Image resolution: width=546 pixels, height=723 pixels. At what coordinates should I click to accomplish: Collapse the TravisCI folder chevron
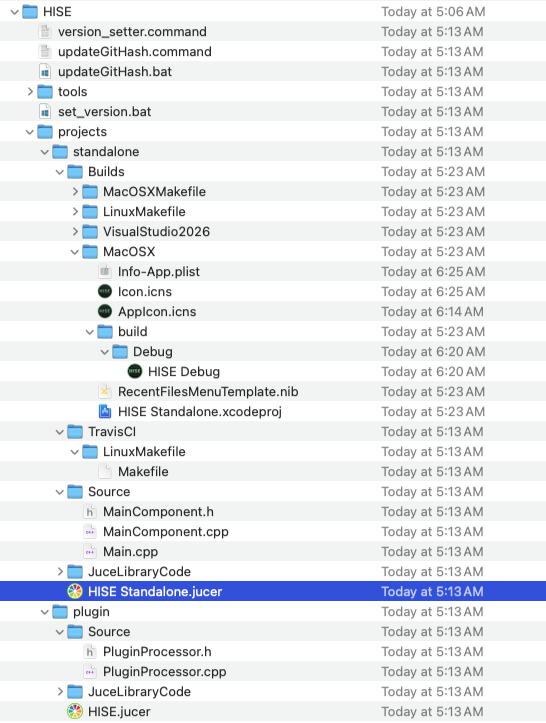click(x=59, y=432)
